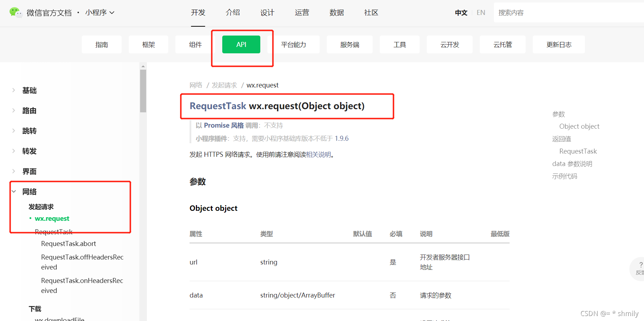Open RequestTask.offHeadersReceived sidebar entry
This screenshot has width=644, height=321.
(82, 262)
